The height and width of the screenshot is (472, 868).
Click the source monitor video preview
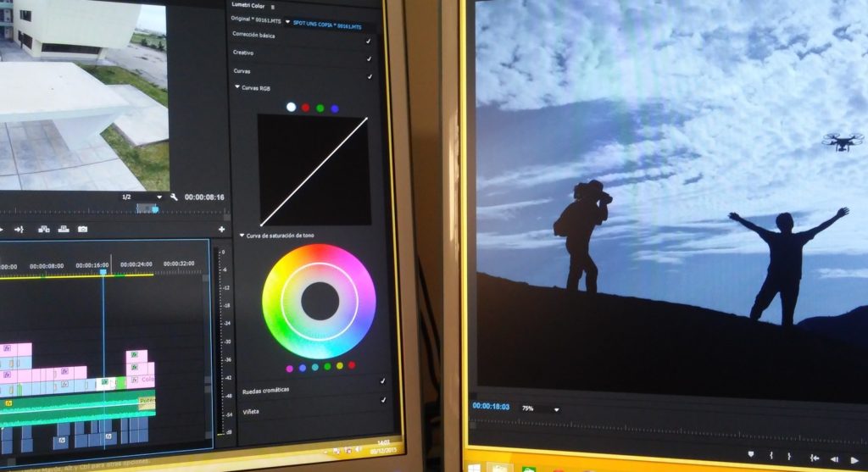click(84, 95)
